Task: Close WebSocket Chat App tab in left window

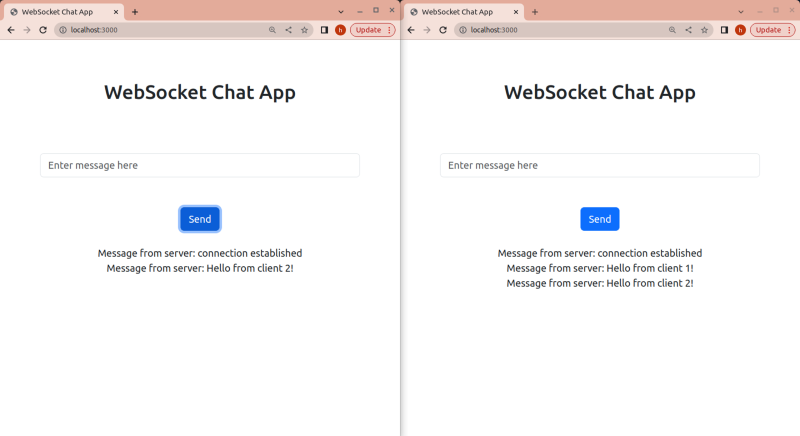Action: click(116, 12)
